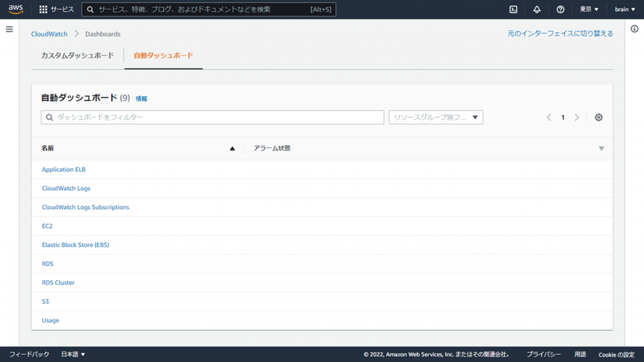Switch to the カスタムダッシュボード tab
This screenshot has width=644, height=362.
[77, 55]
